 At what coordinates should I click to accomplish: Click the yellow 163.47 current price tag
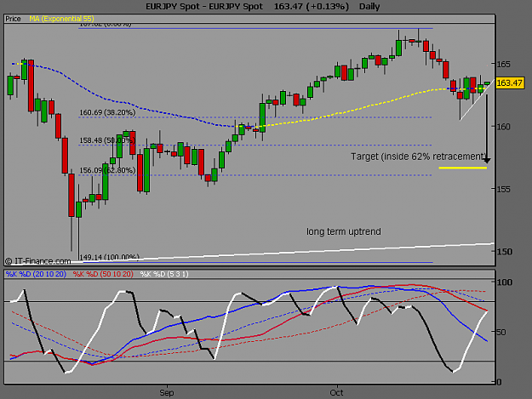coord(510,83)
